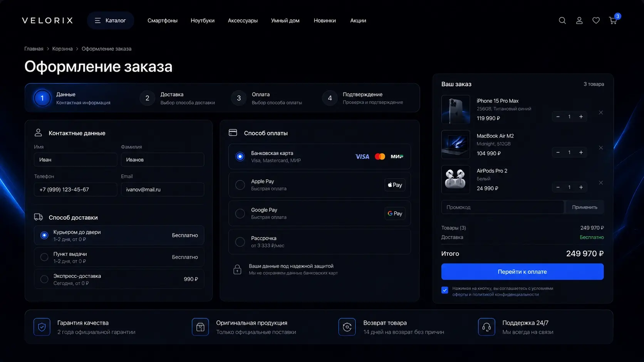Click the Возврат товара icon
644x362 pixels.
[x=347, y=327]
